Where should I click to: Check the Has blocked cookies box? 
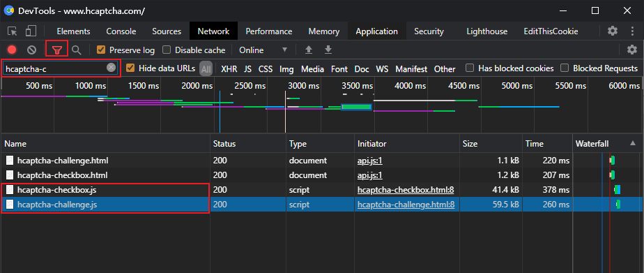pos(470,68)
